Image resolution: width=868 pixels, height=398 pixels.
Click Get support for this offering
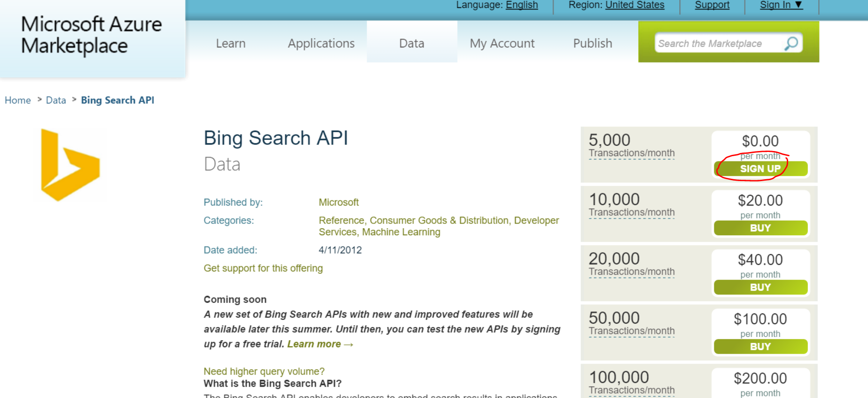[263, 268]
